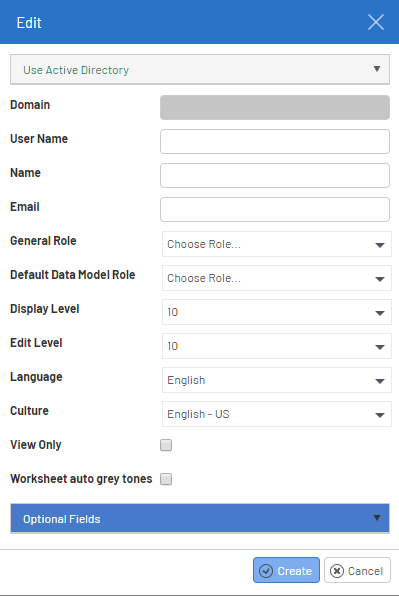
Task: Click the Use Active Directory arrow icon
Action: coord(377,69)
